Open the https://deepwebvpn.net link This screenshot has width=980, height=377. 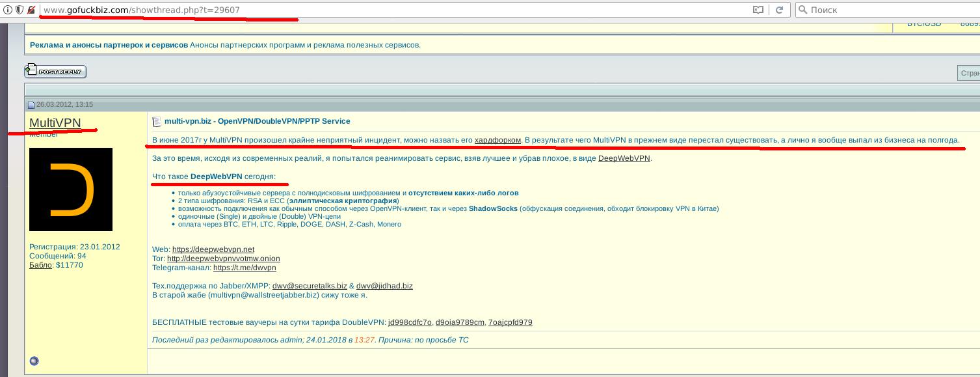213,249
